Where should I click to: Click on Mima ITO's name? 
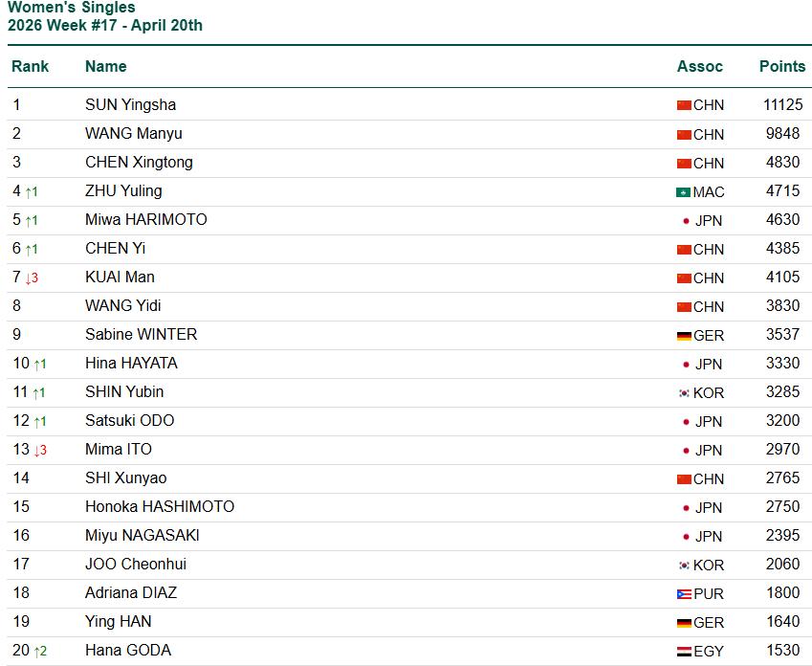click(118, 449)
